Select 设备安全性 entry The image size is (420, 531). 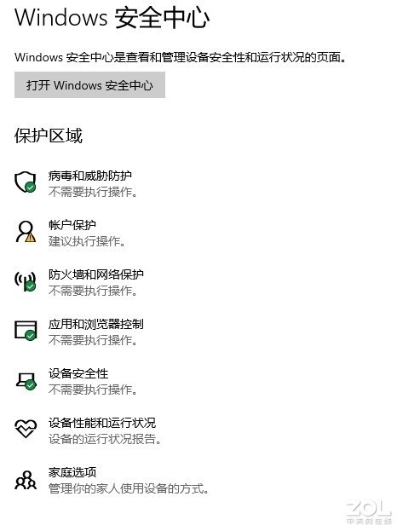pos(78,373)
